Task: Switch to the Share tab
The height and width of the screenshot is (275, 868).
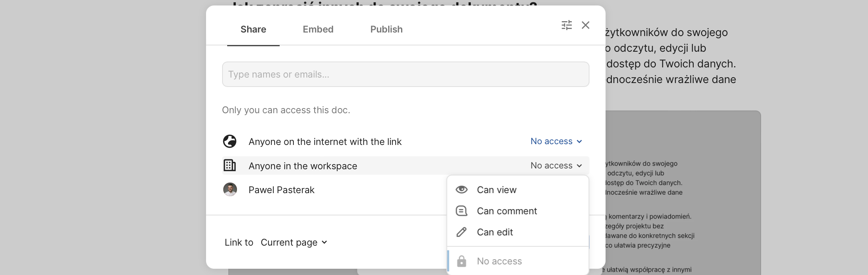Action: pos(253,29)
